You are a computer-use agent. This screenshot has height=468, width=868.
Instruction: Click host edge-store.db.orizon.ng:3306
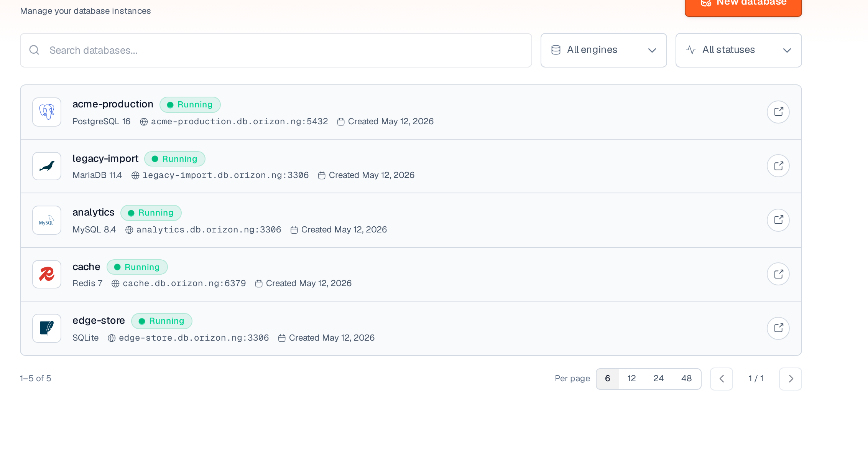194,338
